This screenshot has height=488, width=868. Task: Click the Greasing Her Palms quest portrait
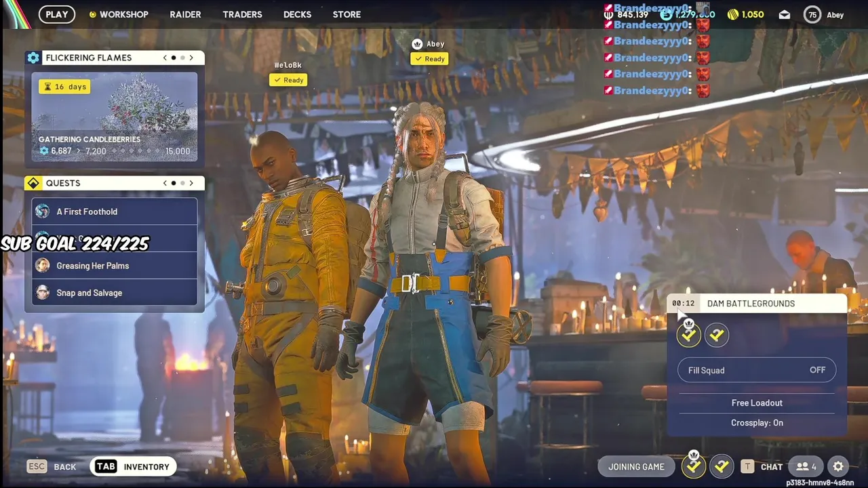point(43,266)
